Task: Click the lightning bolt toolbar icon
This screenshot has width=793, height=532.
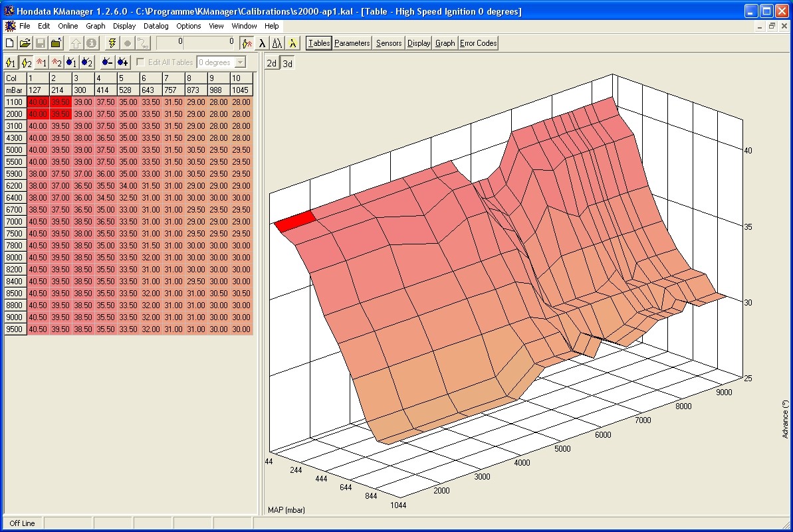Action: 112,43
